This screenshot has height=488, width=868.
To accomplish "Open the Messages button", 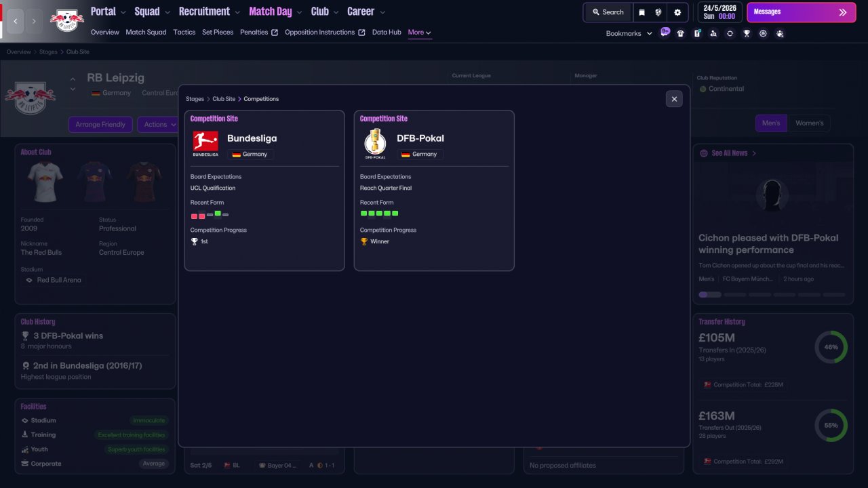I will tap(801, 12).
